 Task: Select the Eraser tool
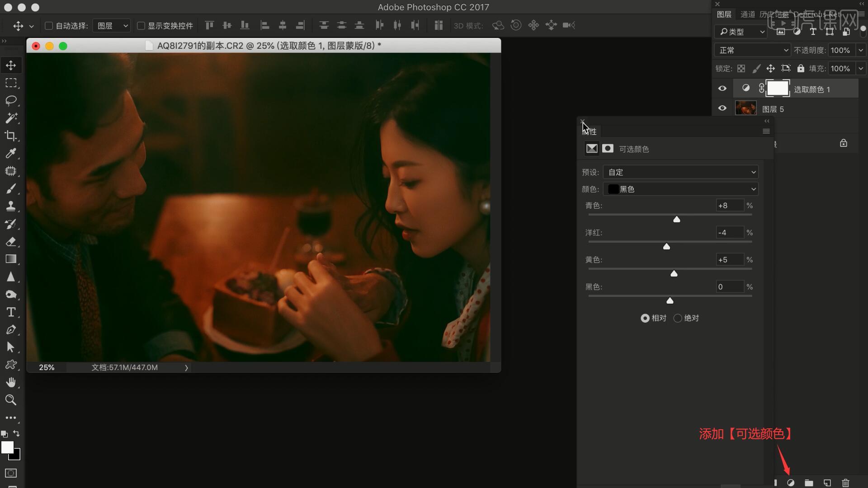tap(11, 242)
